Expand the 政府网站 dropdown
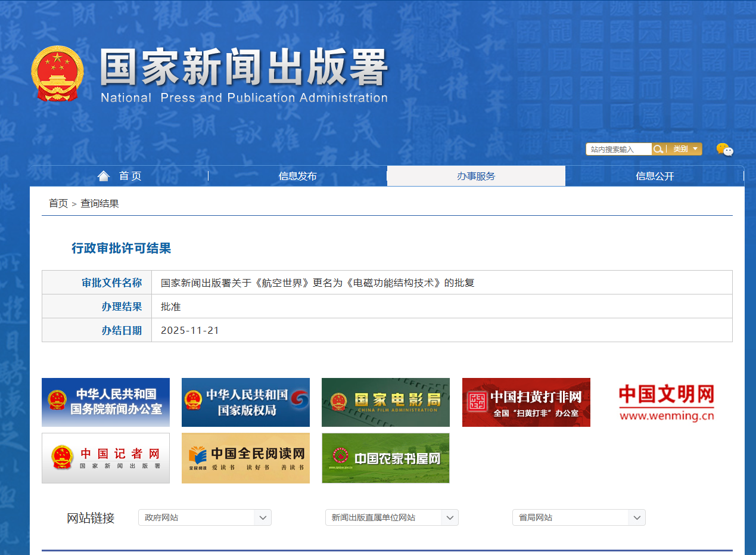The width and height of the screenshot is (756, 555). 204,517
